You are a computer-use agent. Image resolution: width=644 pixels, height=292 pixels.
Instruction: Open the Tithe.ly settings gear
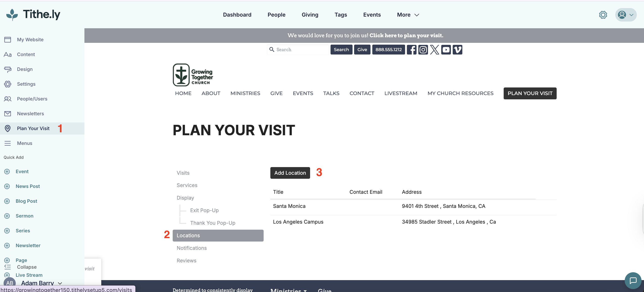click(x=603, y=15)
